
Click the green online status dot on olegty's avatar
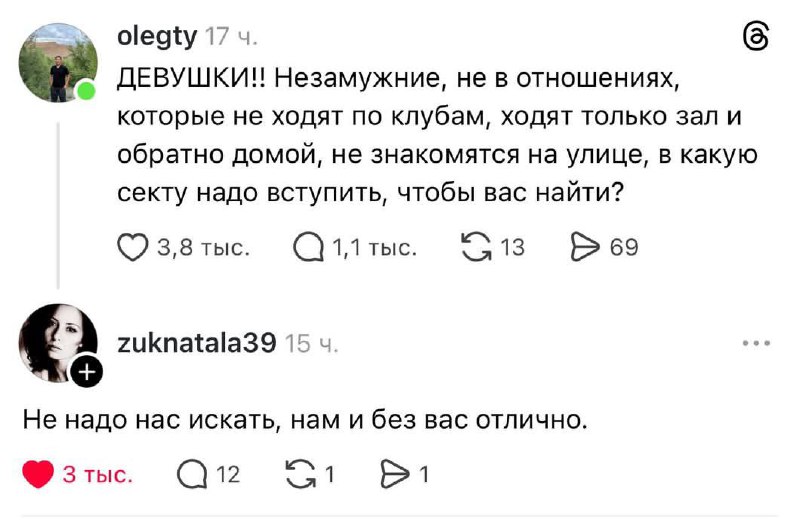(87, 92)
